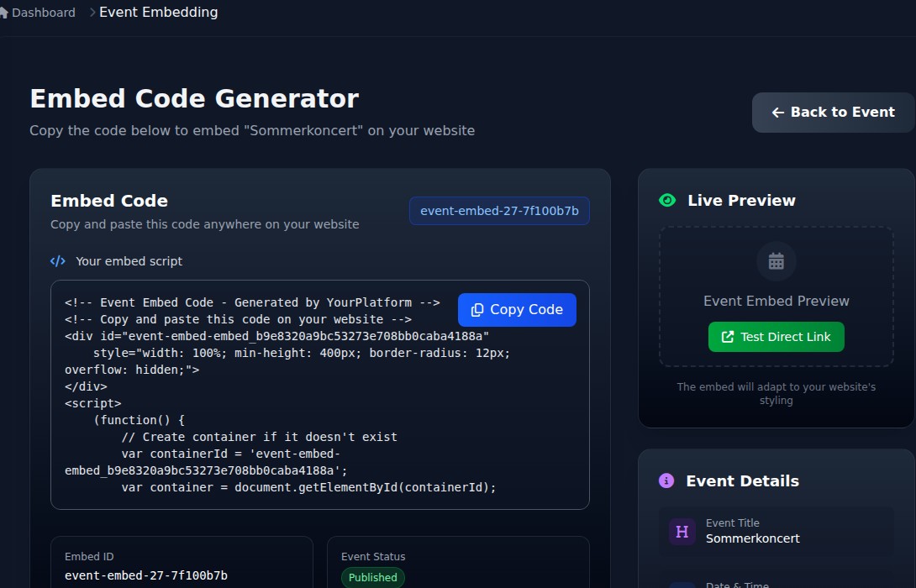Click the Embed Code section heading
Viewport: 916px width, 588px height.
pyautogui.click(x=109, y=201)
